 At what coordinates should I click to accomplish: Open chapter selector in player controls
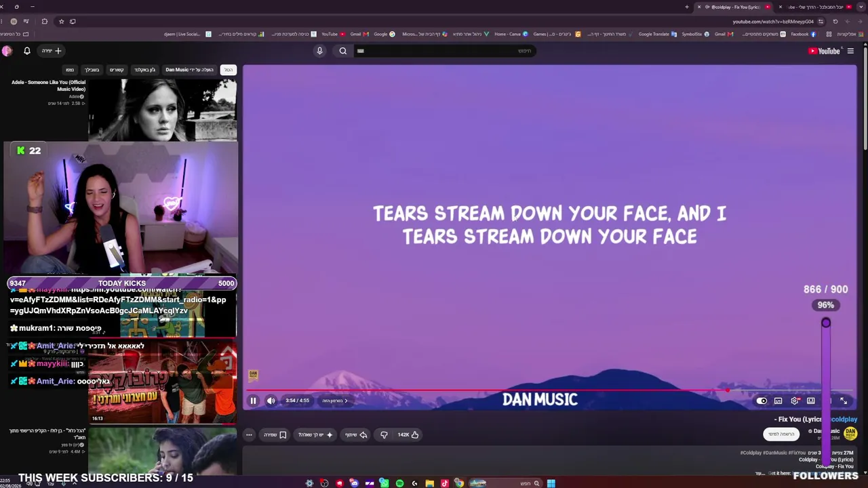point(334,401)
